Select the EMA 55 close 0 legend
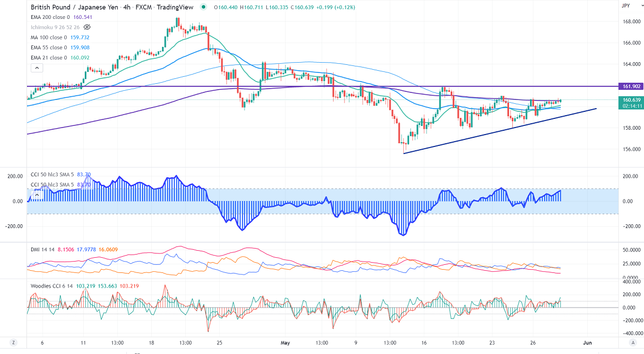Screen dimensions: 644x354 coord(49,48)
